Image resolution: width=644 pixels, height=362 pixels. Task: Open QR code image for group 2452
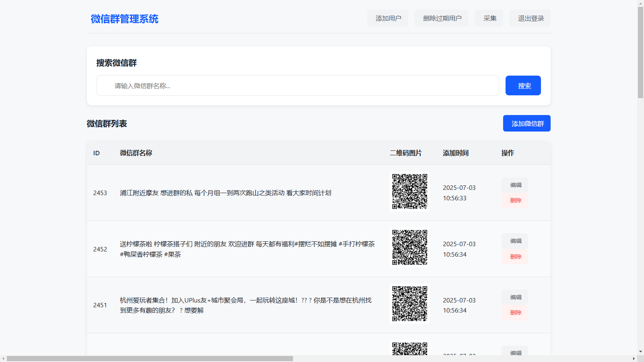410,247
